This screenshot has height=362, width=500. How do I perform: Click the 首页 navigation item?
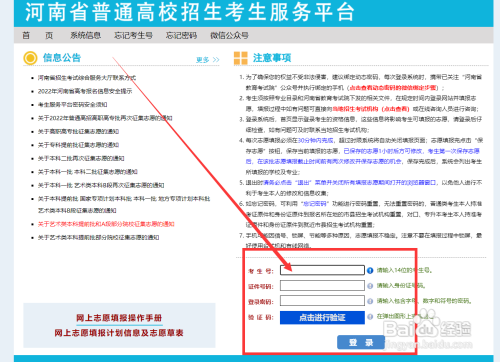(37, 35)
